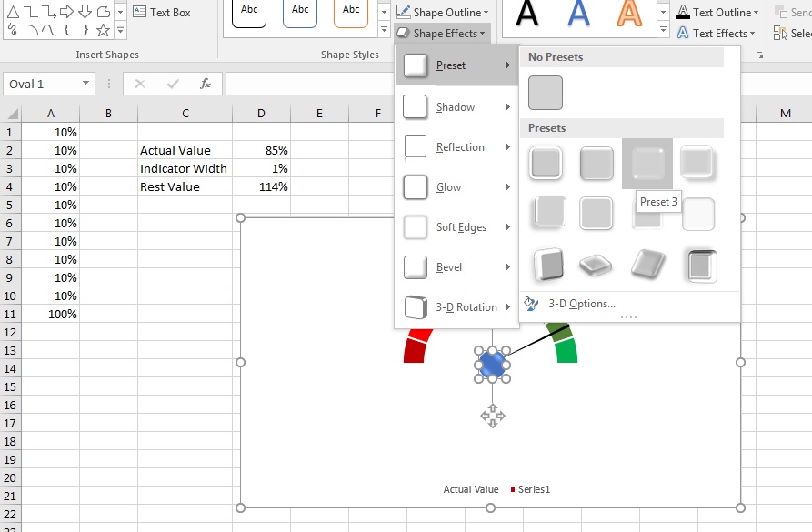Select the isoceles triangle shape
This screenshot has width=812, height=532.
[13, 12]
